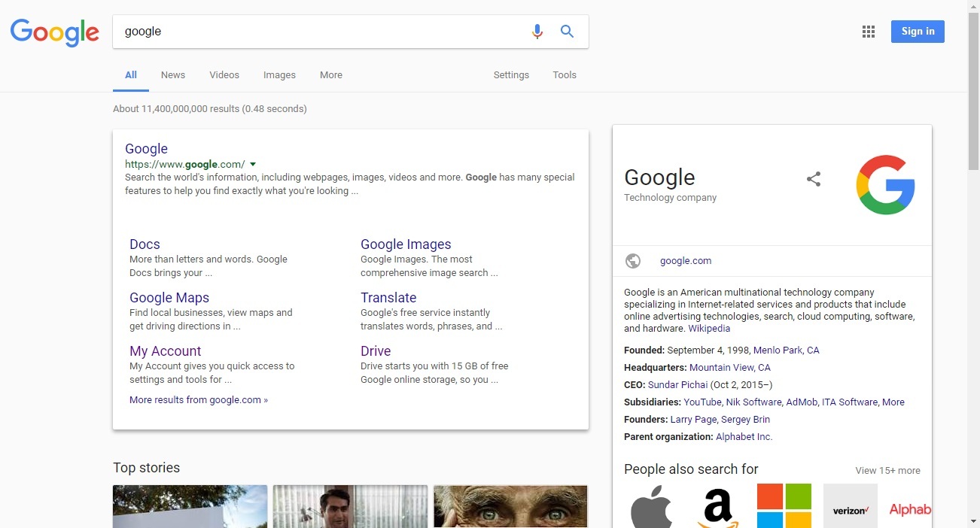
Task: Open the Google apps grid icon
Action: (x=869, y=32)
